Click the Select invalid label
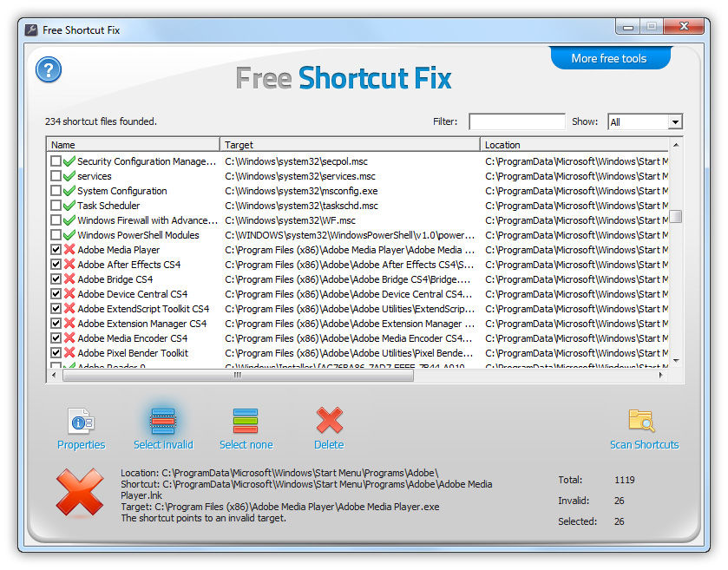Viewport: 728px width, 570px height. click(163, 445)
